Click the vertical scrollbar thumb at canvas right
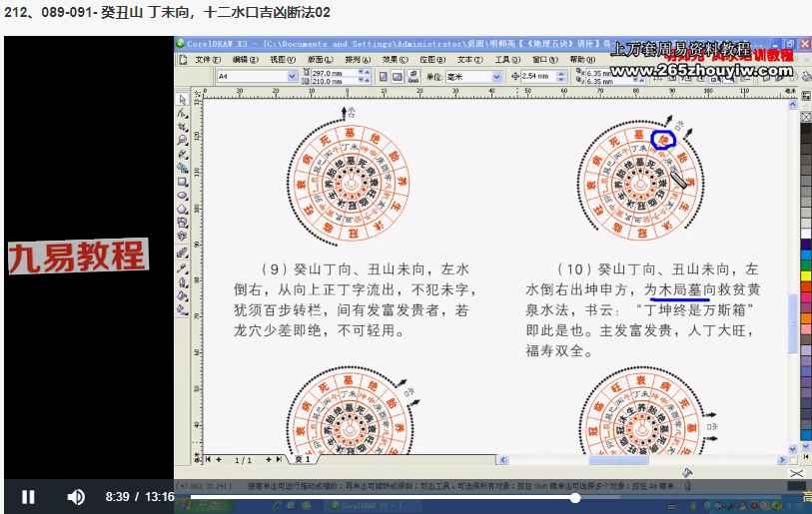This screenshot has width=812, height=514. point(793,324)
